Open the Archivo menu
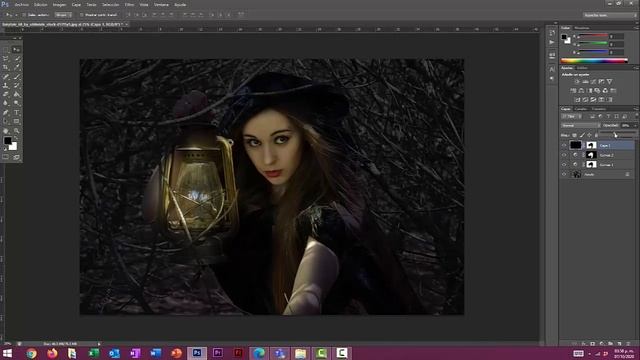Screen dimensions: 640x360 point(22,4)
